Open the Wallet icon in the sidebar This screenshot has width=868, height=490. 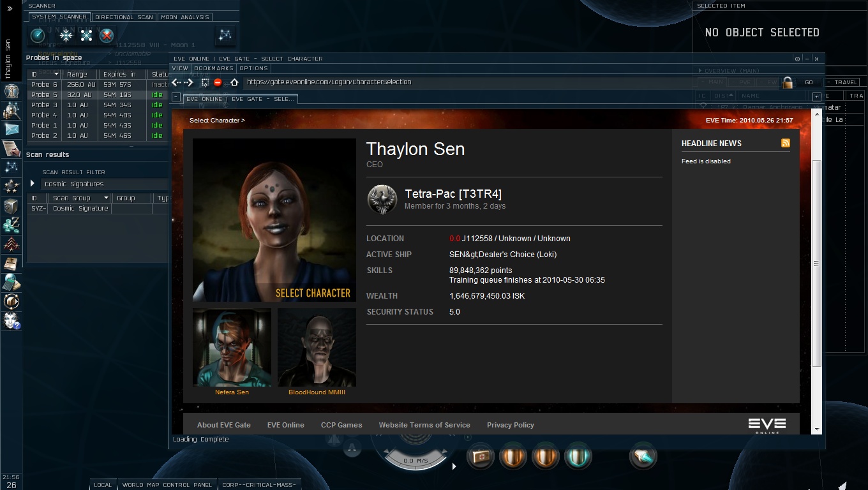pyautogui.click(x=11, y=225)
